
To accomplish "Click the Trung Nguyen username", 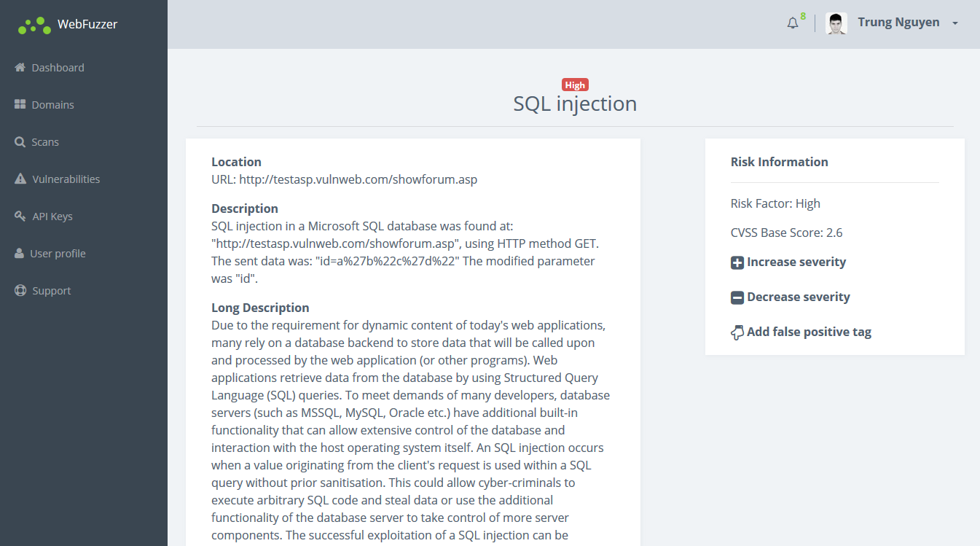I will tap(898, 22).
